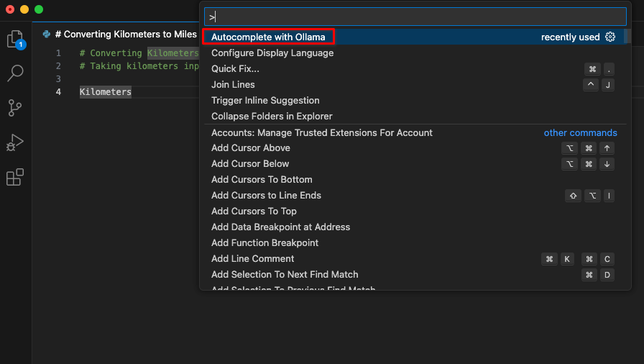Select Add Cursors to Line Ends command

415,195
